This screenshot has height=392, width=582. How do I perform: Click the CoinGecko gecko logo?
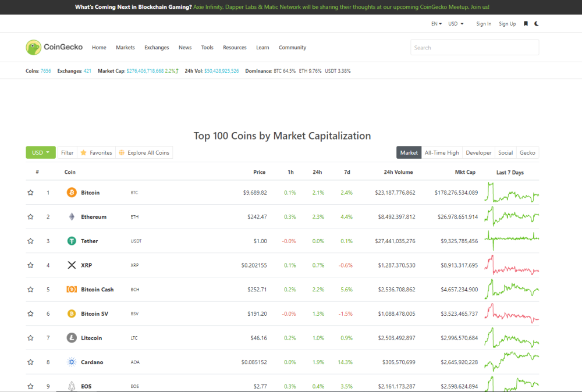[x=33, y=48]
